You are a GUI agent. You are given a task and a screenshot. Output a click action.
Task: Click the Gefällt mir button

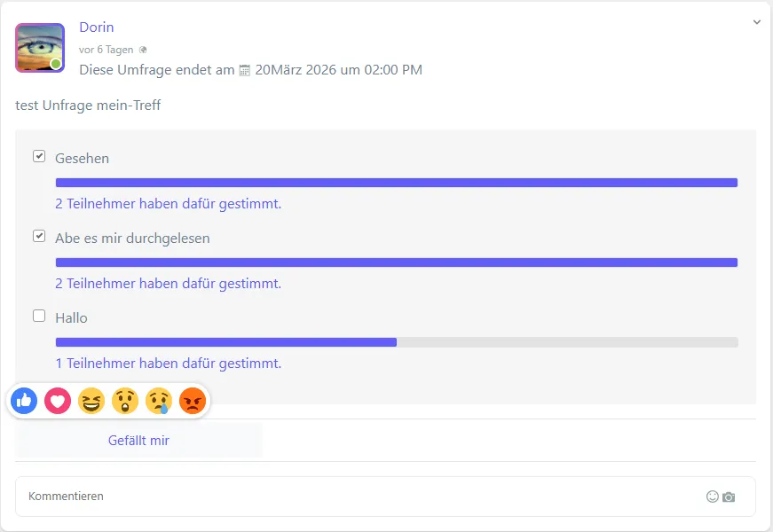(x=138, y=440)
